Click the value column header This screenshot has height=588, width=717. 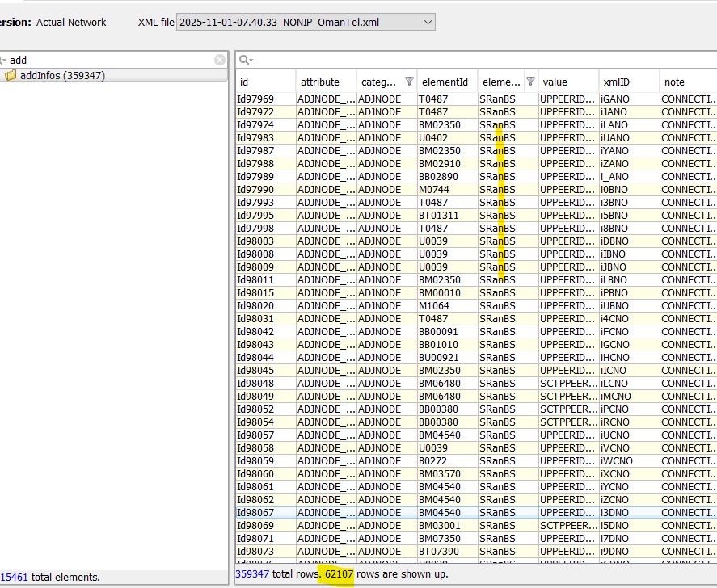[x=566, y=82]
